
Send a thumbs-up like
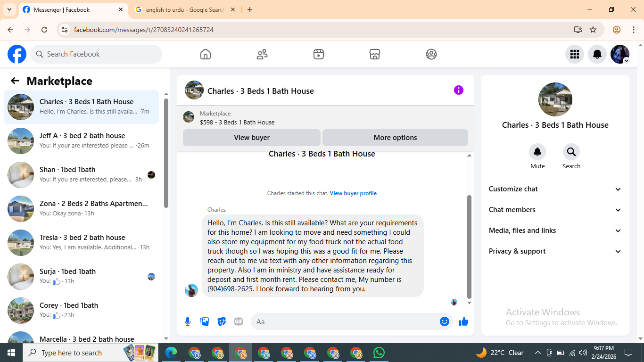click(x=463, y=321)
